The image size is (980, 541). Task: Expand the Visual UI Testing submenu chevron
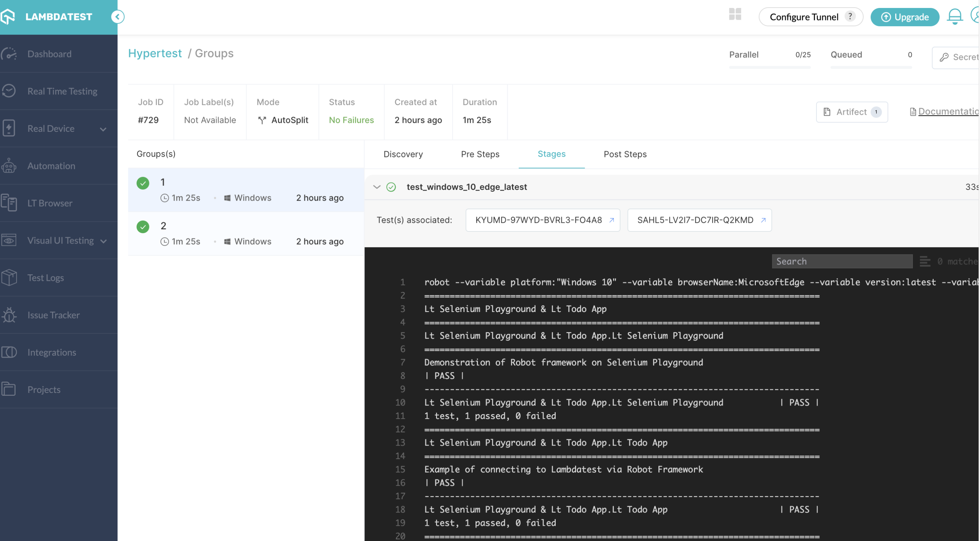[103, 241]
